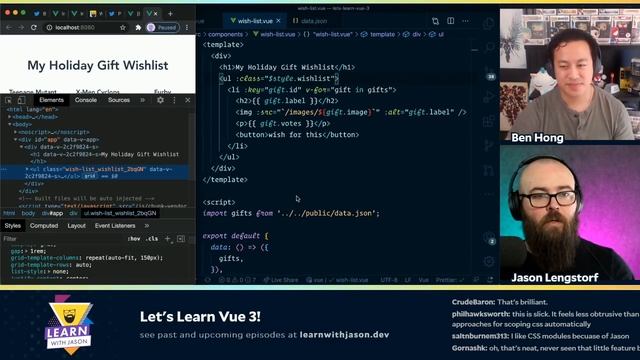Close the wish-list.vue editor tab
Viewport: 640px width, 360px height.
pos(278,21)
